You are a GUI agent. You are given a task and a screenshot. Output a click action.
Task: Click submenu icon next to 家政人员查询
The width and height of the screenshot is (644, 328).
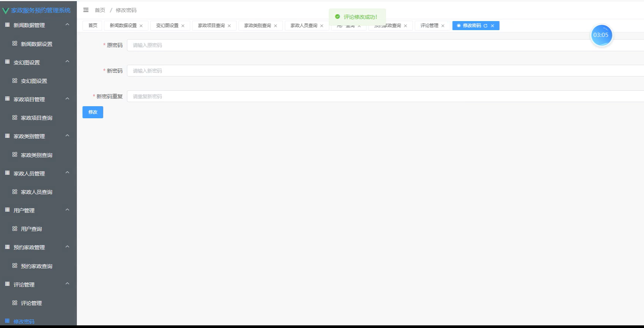click(x=15, y=192)
